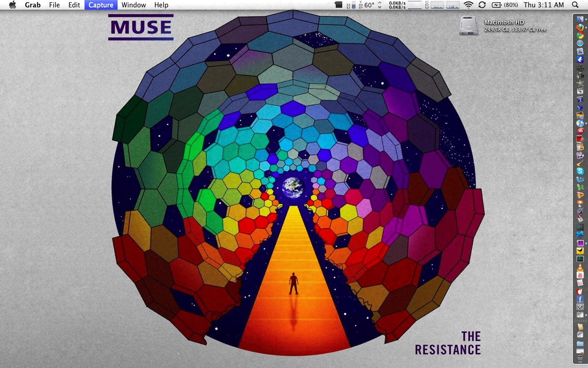This screenshot has width=588, height=368.
Task: Launch Skype from the Dock
Action: pos(580,171)
